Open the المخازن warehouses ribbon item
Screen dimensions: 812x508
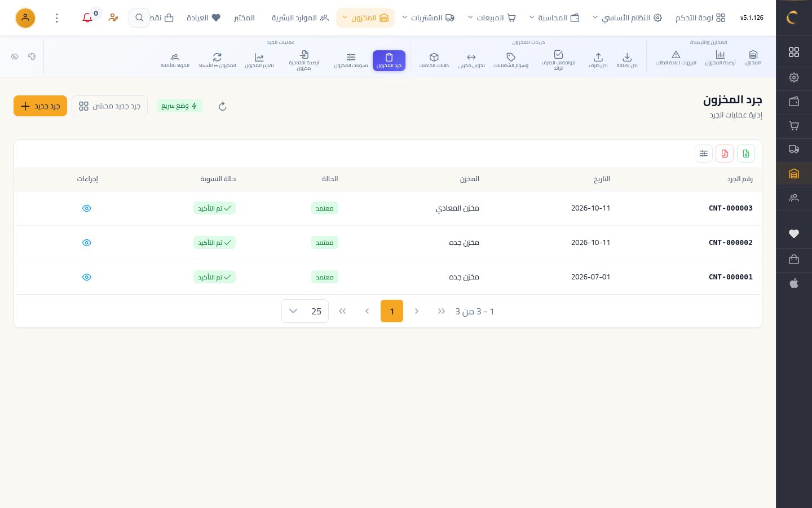click(753, 58)
